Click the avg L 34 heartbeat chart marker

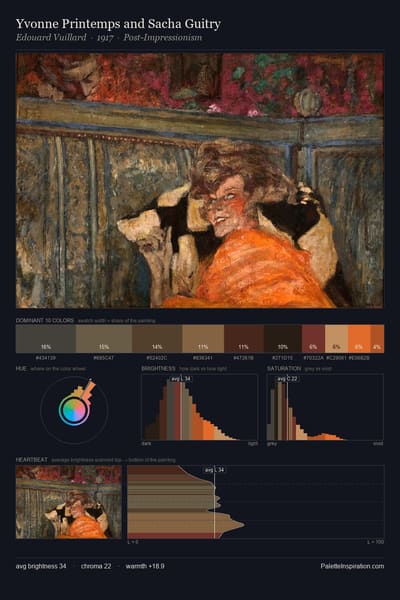214,470
